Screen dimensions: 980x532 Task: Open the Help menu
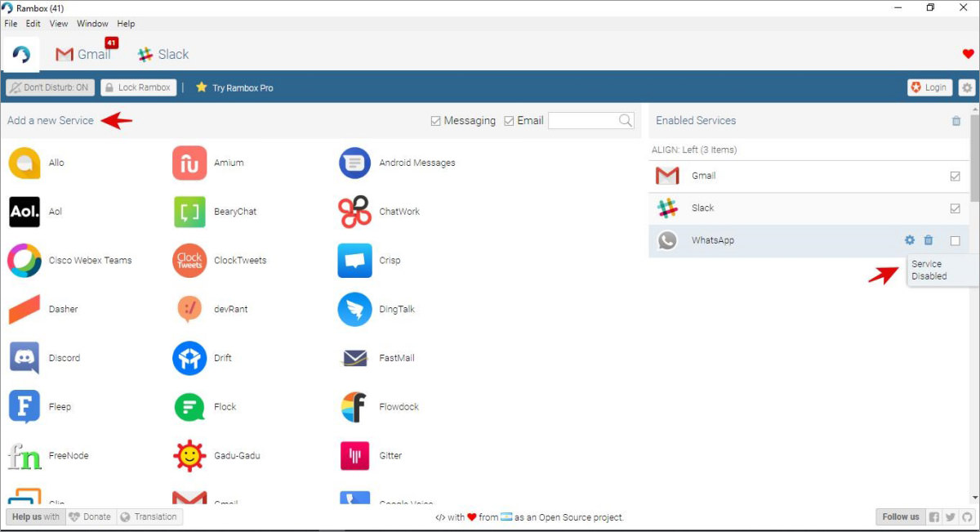126,24
